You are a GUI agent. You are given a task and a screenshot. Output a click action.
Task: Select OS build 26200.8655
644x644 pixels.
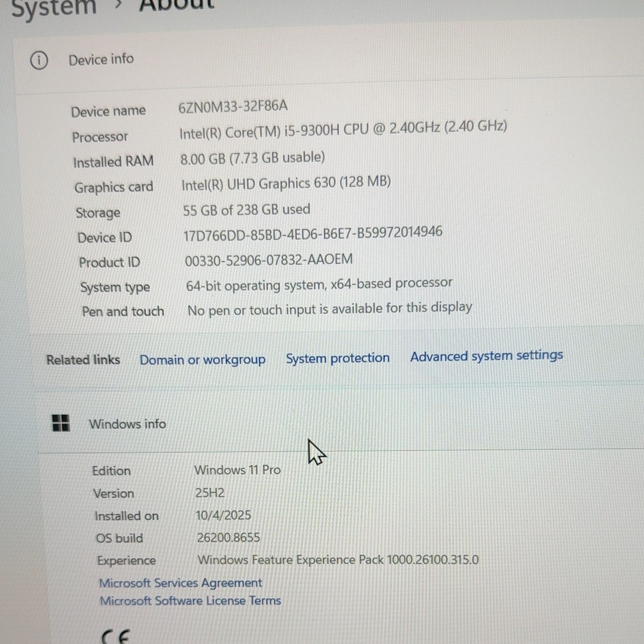point(228,537)
